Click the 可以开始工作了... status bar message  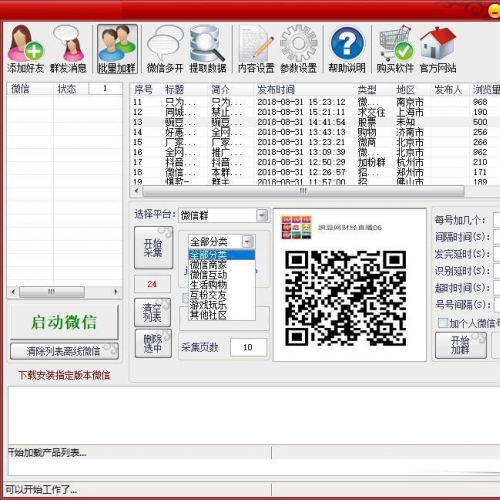click(x=41, y=489)
